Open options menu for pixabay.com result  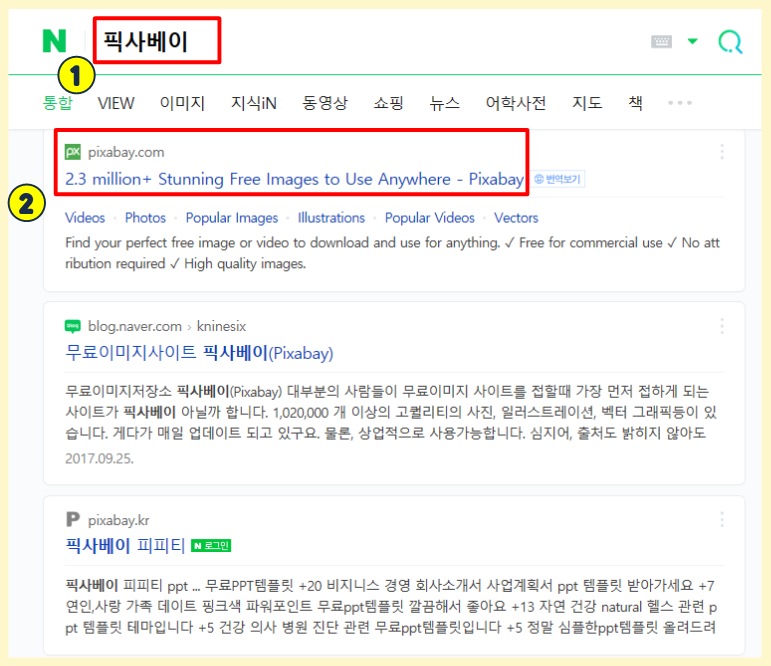click(722, 152)
